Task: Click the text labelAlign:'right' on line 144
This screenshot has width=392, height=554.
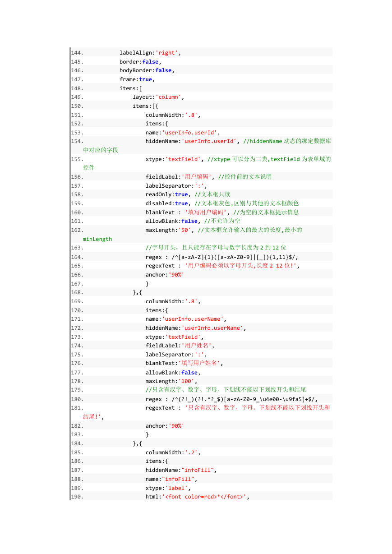Action: pos(150,53)
